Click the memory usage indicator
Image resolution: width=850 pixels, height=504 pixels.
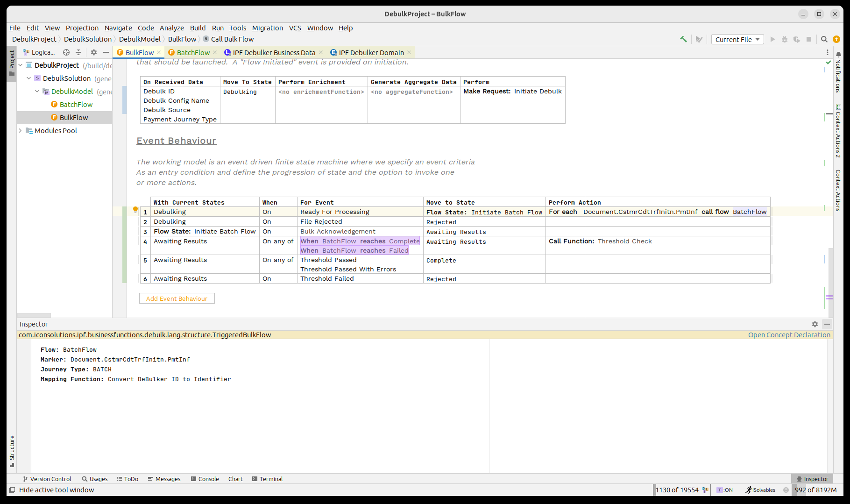click(x=815, y=490)
